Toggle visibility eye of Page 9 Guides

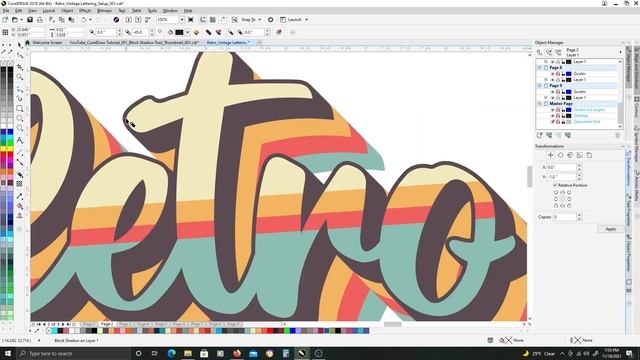(552, 92)
